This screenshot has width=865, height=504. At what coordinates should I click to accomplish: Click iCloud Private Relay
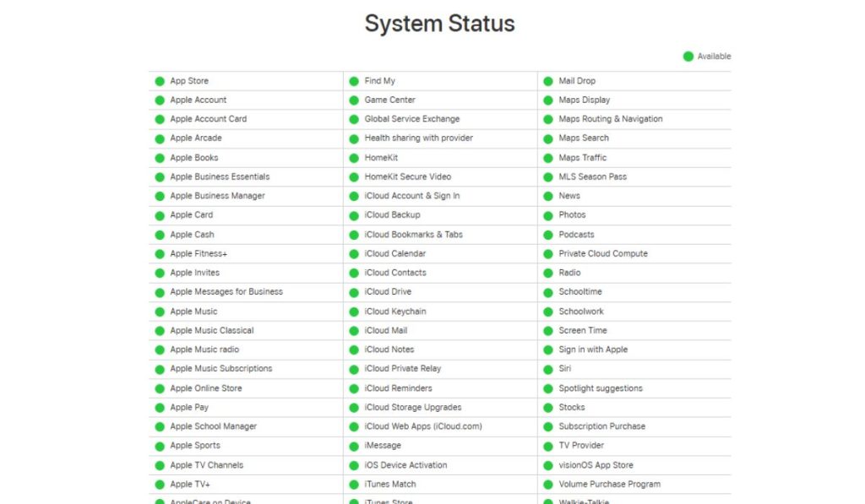403,368
